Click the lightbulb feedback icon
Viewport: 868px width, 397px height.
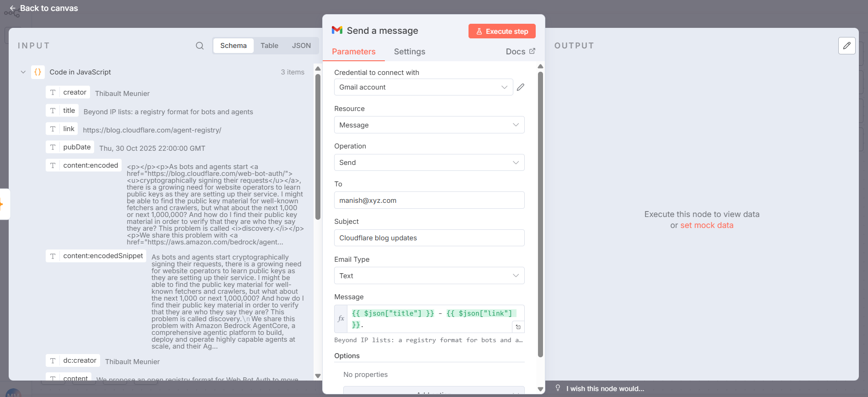[558, 388]
